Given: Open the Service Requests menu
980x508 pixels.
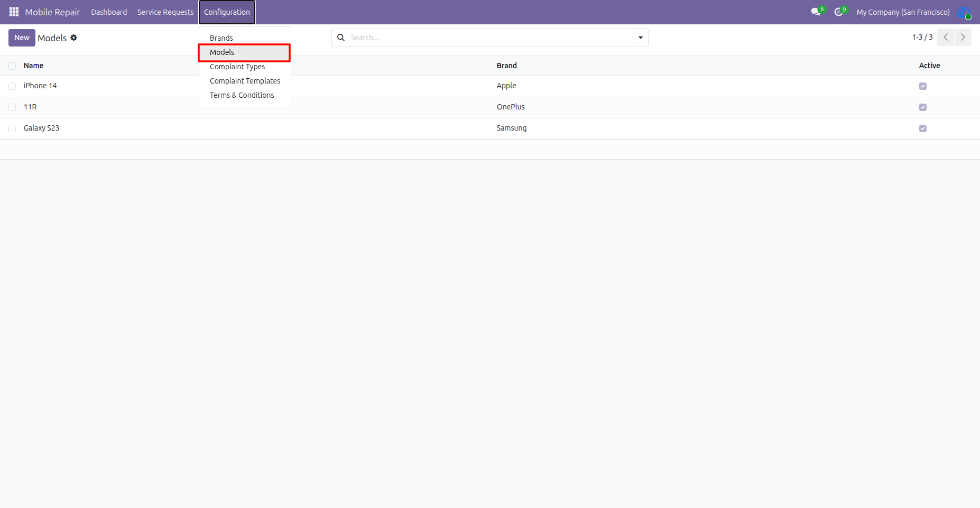Looking at the screenshot, I should (x=165, y=12).
